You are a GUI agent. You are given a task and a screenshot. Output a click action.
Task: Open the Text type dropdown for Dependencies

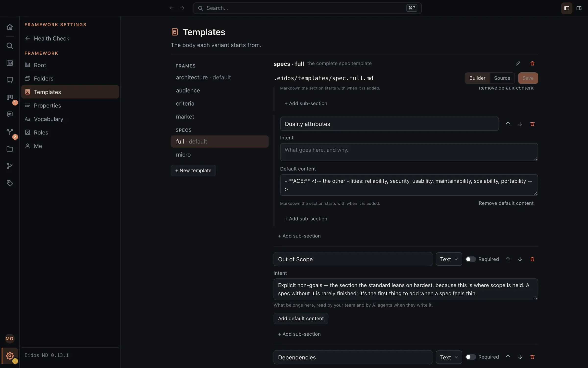[449, 357]
